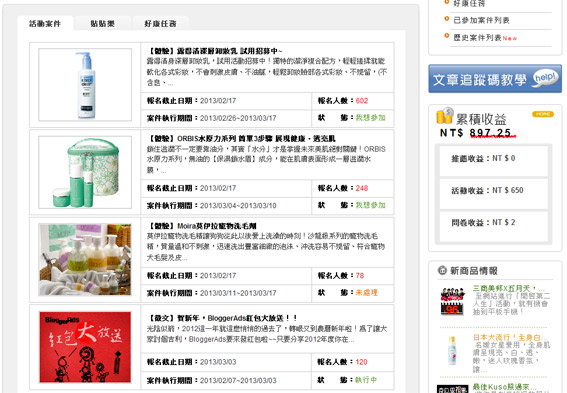The height and width of the screenshot is (393, 567).
Task: Open the 三商美邦X五月天 news thumbnail
Action: coord(452,301)
